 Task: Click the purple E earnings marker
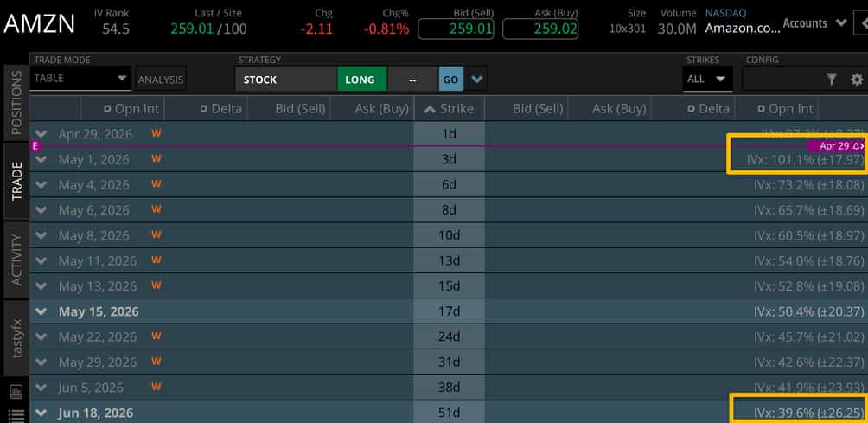(35, 146)
